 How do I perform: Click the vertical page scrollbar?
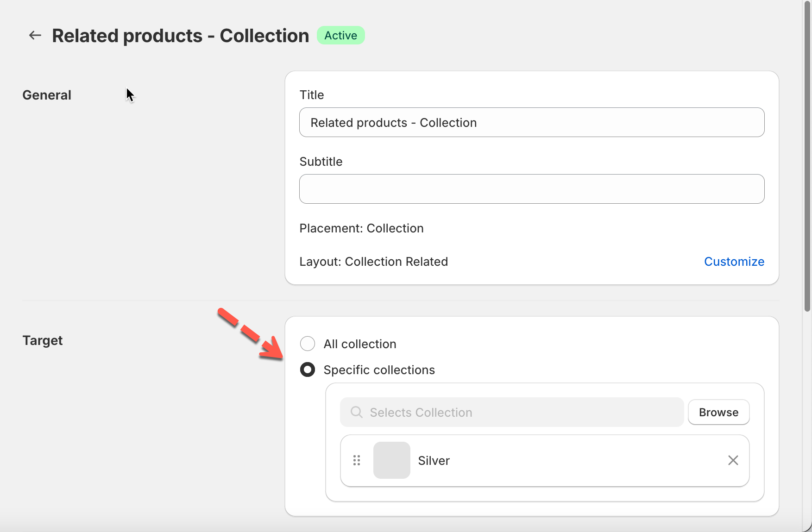point(807,157)
